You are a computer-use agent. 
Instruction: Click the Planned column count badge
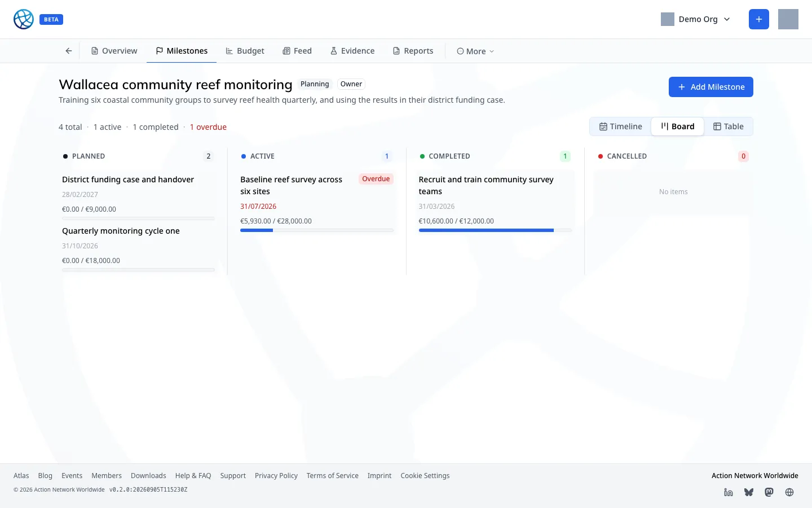(209, 156)
